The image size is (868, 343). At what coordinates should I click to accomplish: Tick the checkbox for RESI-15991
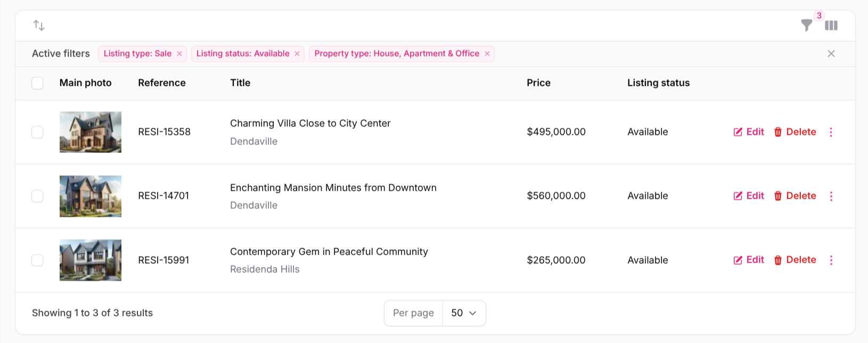[x=37, y=260]
